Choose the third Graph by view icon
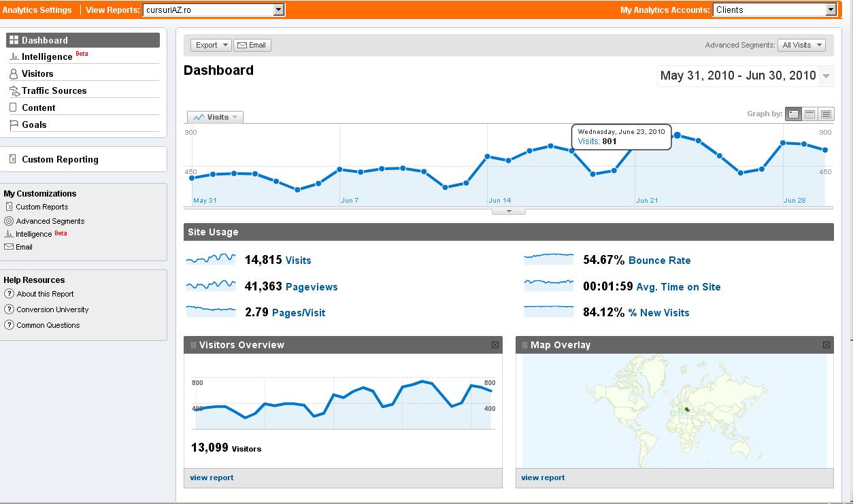This screenshot has width=853, height=504. pyautogui.click(x=826, y=114)
